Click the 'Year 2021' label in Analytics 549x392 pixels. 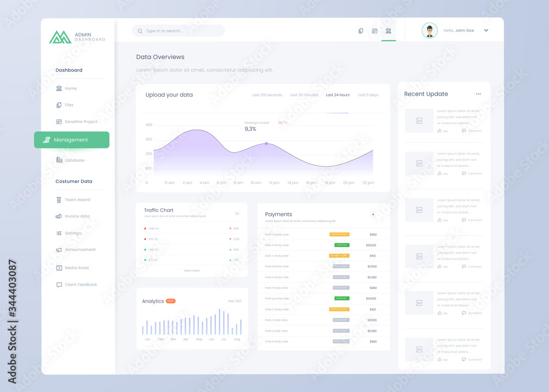pos(234,301)
